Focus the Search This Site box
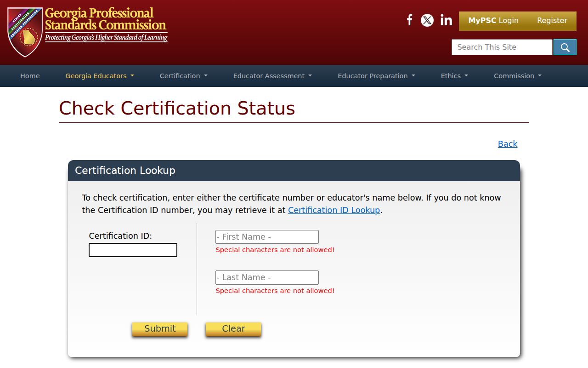Viewport: 588px width, 368px height. tap(502, 47)
